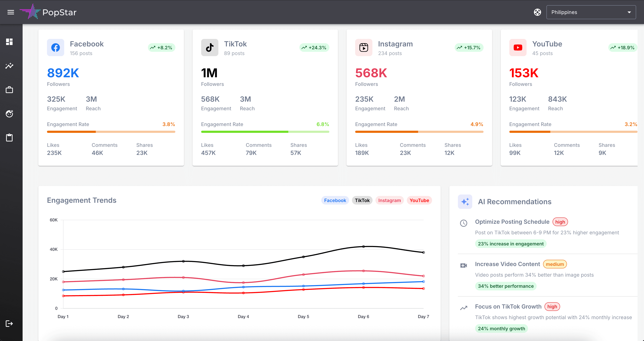The width and height of the screenshot is (644, 341).
Task: Click the TikTok +24.3% growth badge
Action: coord(314,48)
